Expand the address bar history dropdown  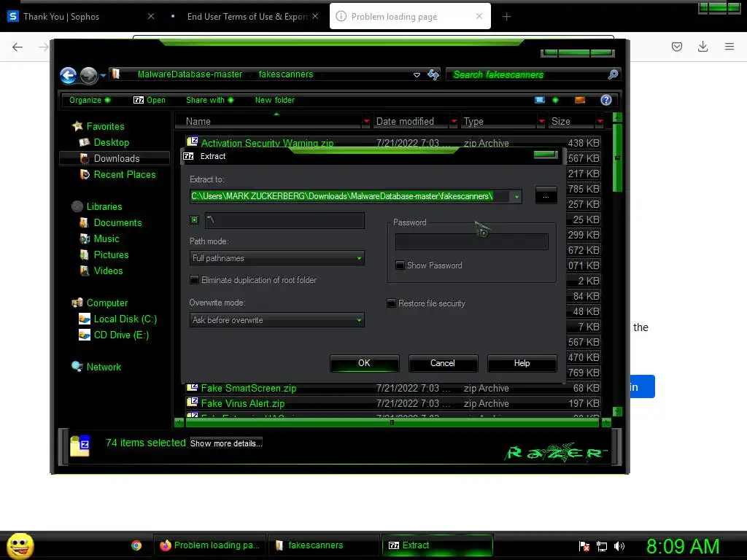[417, 75]
